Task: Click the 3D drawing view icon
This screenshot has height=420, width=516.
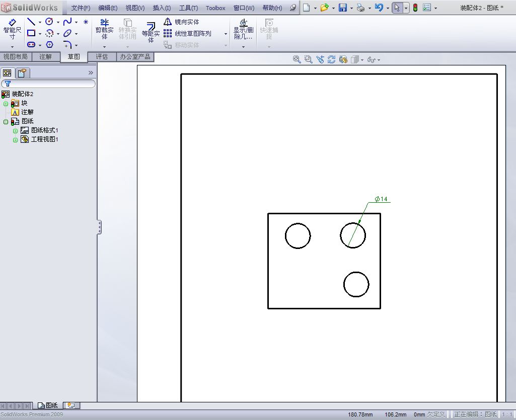Action: (343, 59)
